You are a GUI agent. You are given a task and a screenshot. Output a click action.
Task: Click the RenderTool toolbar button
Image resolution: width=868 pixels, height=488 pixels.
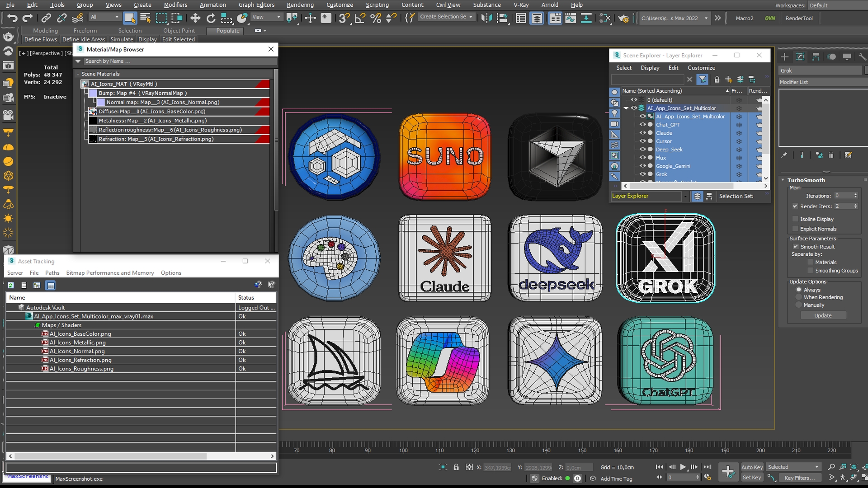pos(799,19)
